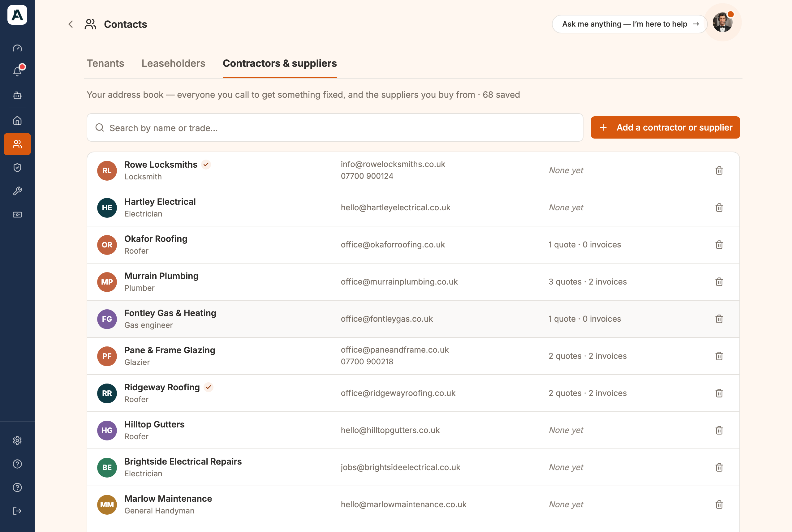
Task: Click Murrain Plumbing's 3 quotes · 2 invoices
Action: tap(588, 281)
